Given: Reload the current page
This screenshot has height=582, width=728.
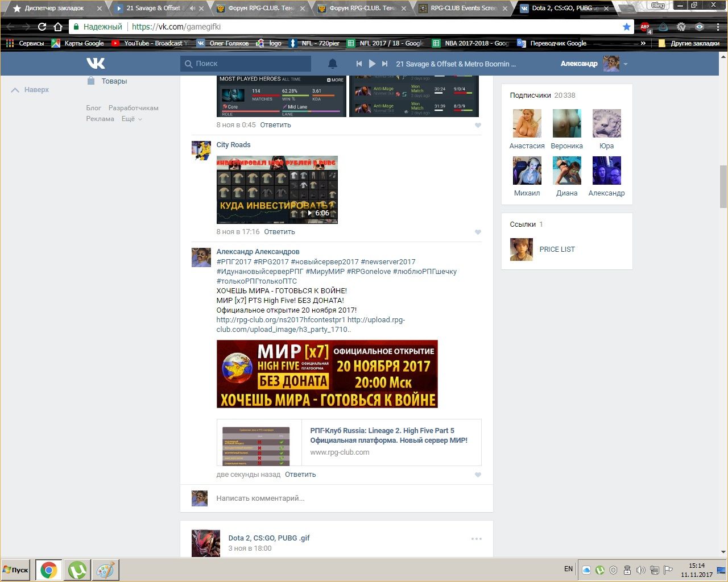Looking at the screenshot, I should tap(42, 27).
